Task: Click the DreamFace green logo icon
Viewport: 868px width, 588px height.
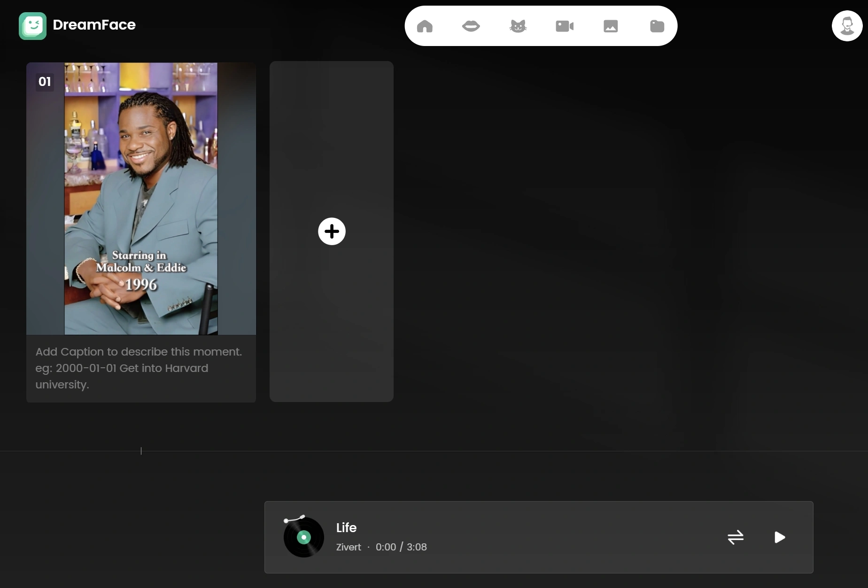Action: [32, 26]
